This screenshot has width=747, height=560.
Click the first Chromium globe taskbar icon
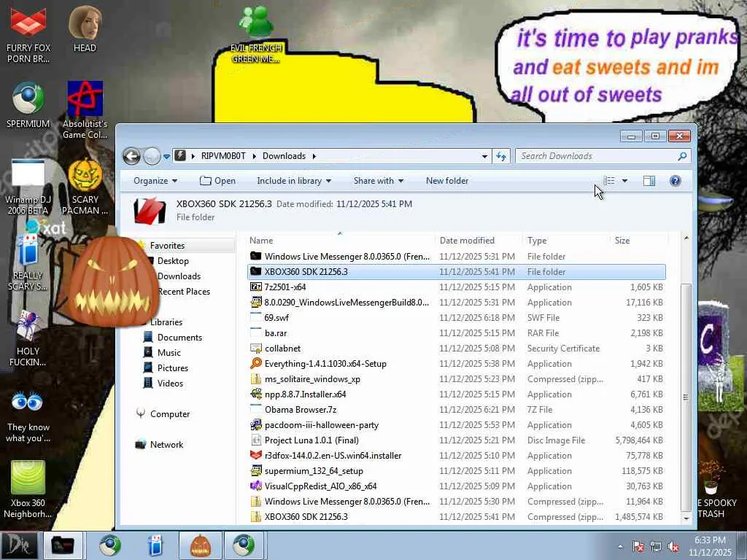[111, 545]
